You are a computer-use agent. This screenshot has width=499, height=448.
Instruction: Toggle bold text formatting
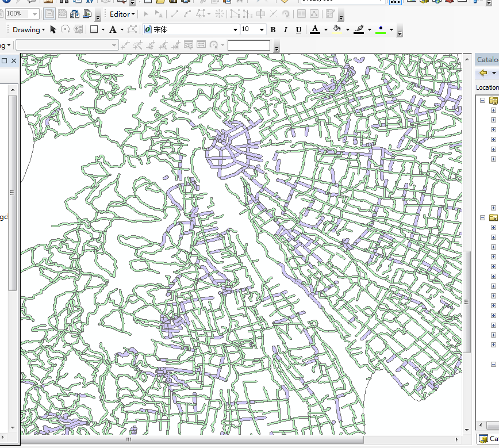(x=273, y=30)
